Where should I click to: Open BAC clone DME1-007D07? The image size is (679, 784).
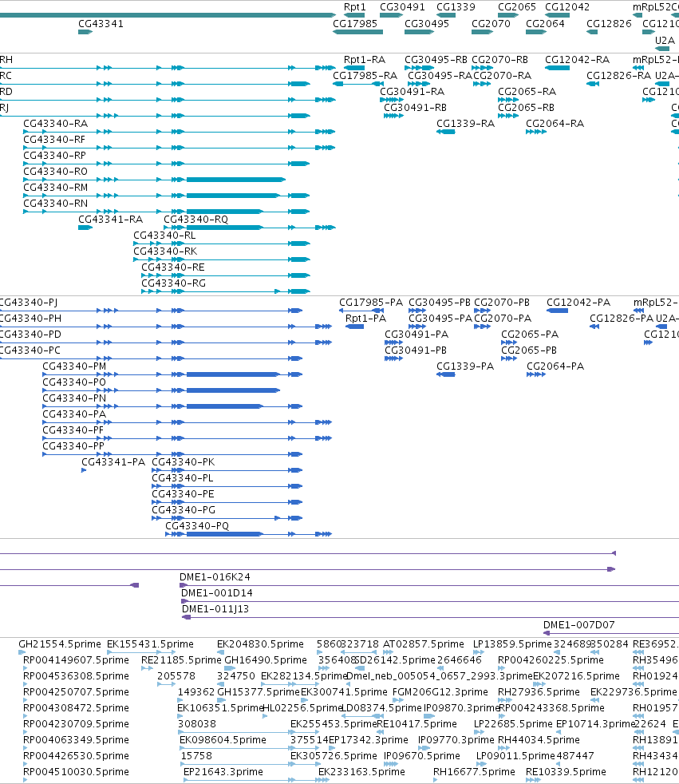pyautogui.click(x=578, y=625)
